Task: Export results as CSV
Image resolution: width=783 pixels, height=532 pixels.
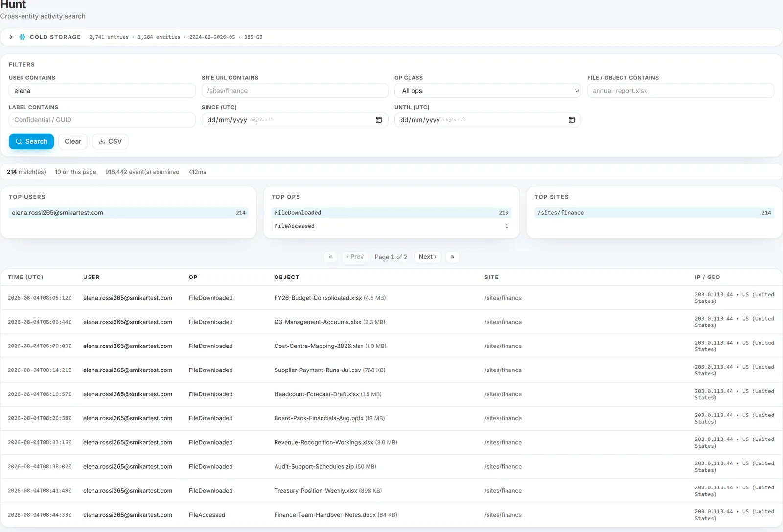Action: pos(110,141)
